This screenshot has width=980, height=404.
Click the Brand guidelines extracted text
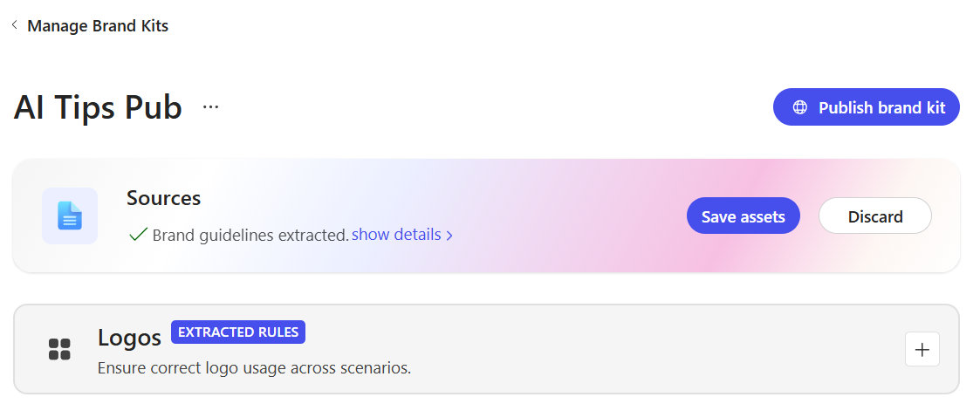[x=250, y=235]
